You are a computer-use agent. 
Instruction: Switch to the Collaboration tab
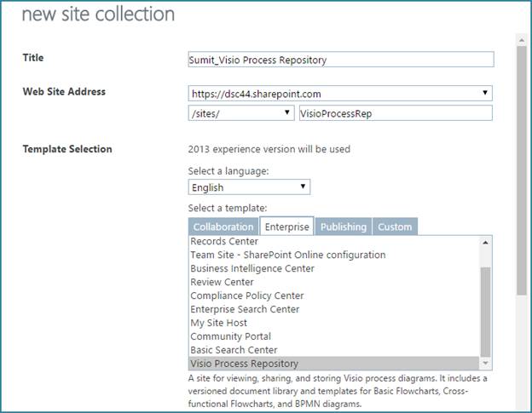[x=223, y=227]
